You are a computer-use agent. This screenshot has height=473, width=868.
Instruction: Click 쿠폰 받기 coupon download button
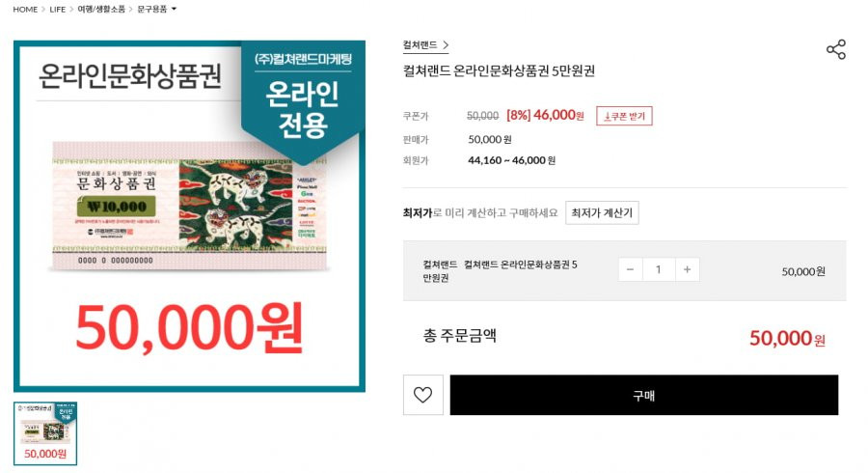coord(624,116)
